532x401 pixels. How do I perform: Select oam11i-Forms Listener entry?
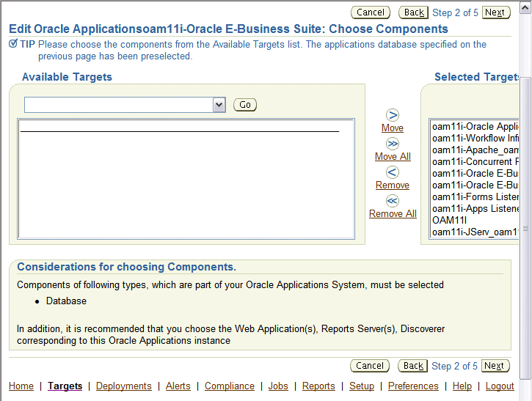tap(475, 197)
